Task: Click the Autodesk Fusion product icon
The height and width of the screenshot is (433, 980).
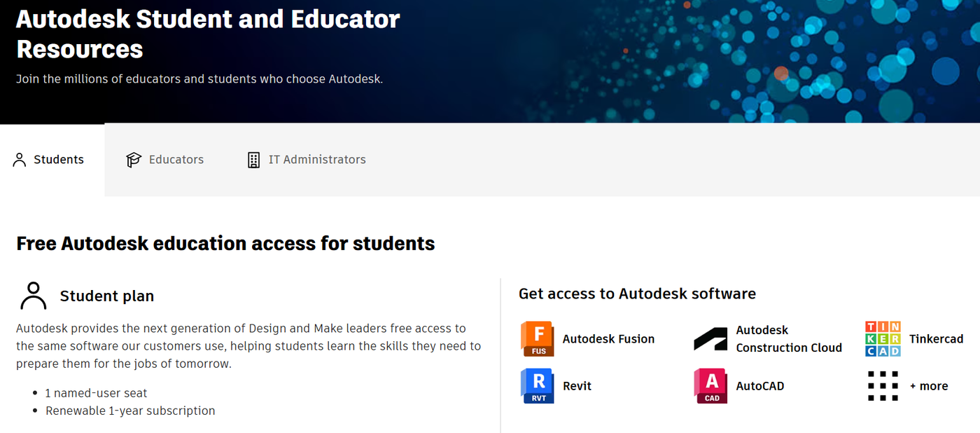Action: point(537,339)
